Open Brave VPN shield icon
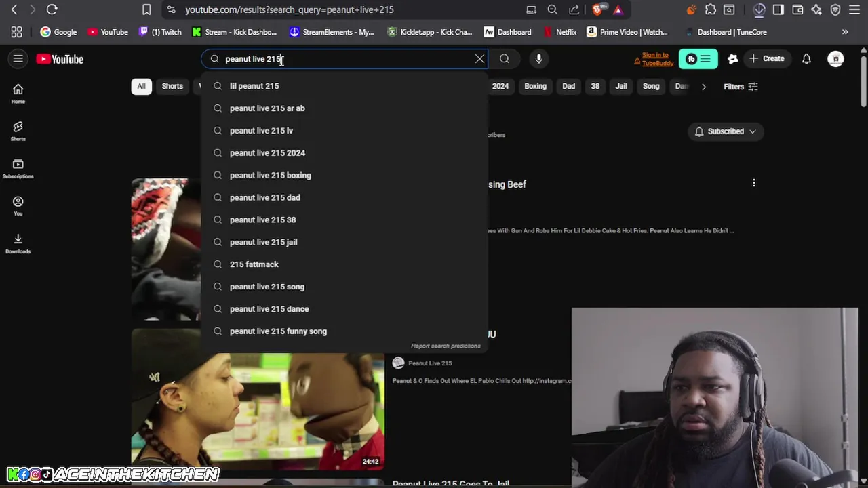 835,9
